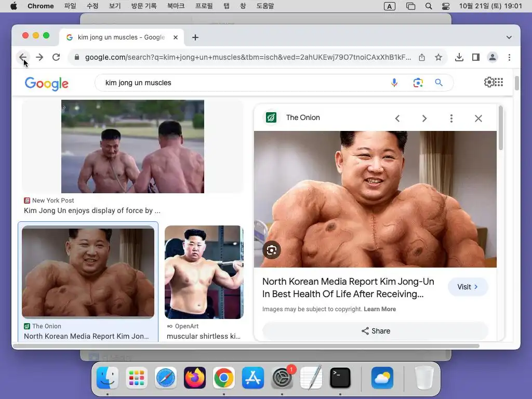Click the input source A indicator
Viewport: 532px width, 399px height.
390,6
